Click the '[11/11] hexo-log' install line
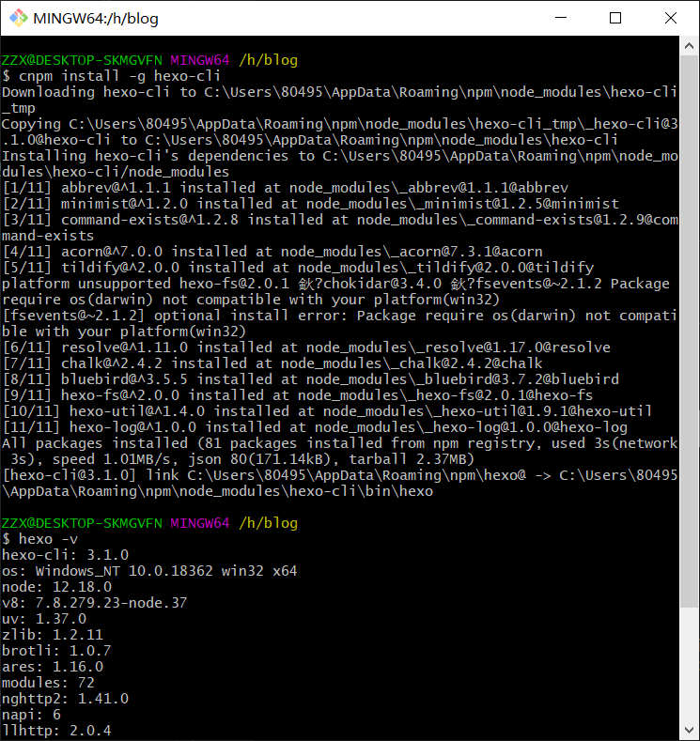This screenshot has width=700, height=741. [x=315, y=427]
